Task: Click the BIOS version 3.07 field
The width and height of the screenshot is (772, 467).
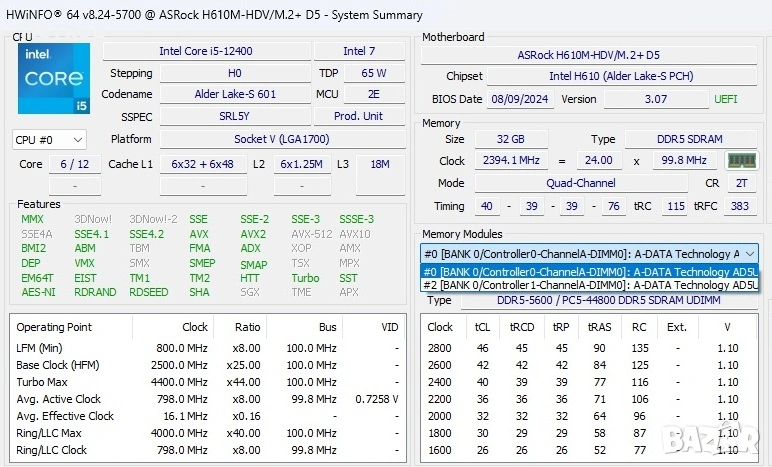Action: (x=655, y=99)
